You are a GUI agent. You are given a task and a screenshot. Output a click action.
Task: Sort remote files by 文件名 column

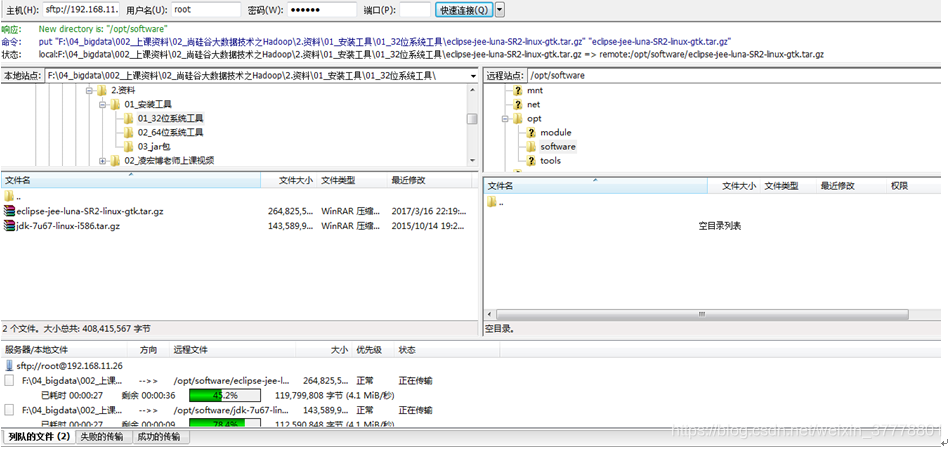596,186
